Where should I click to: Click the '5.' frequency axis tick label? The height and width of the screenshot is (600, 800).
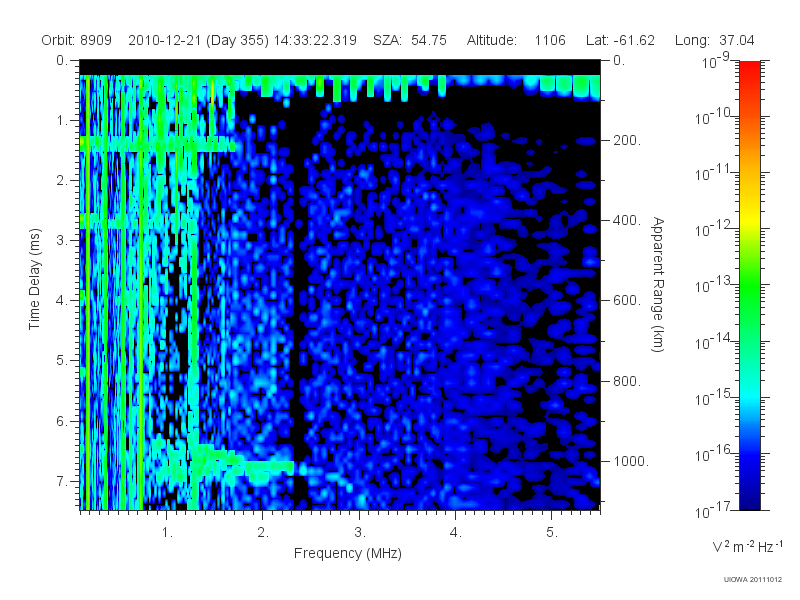552,532
